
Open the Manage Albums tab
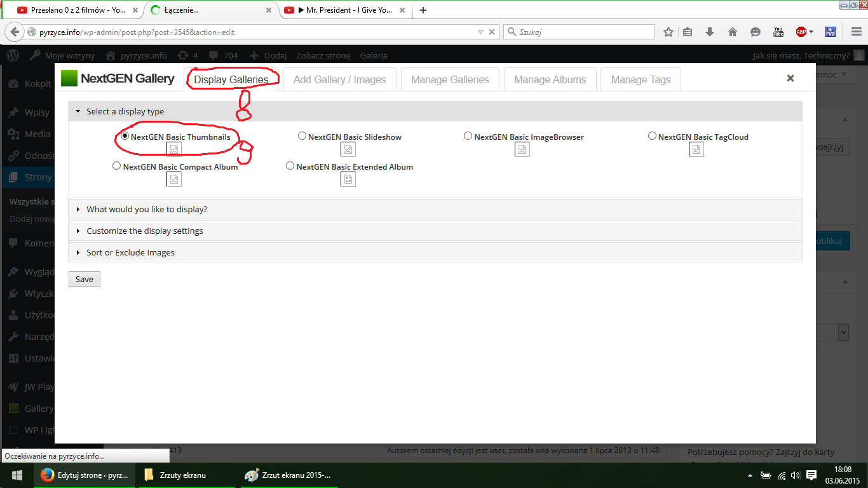550,80
